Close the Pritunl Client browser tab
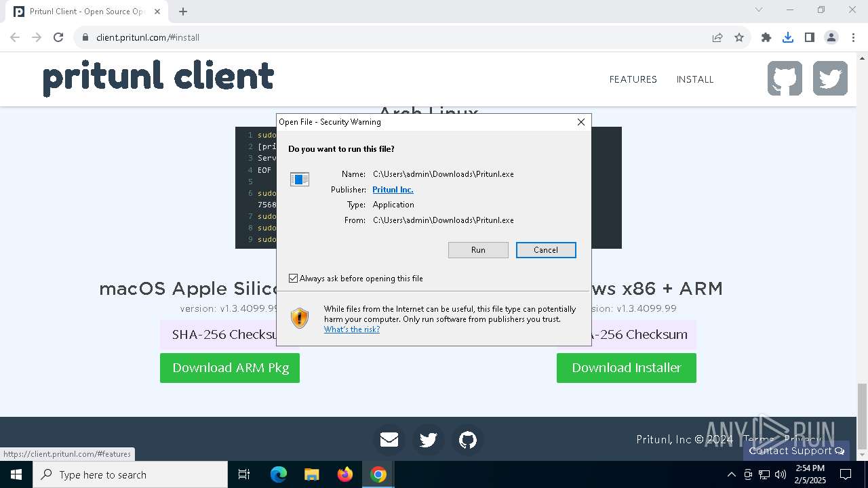The height and width of the screenshot is (488, 868). coord(158,12)
